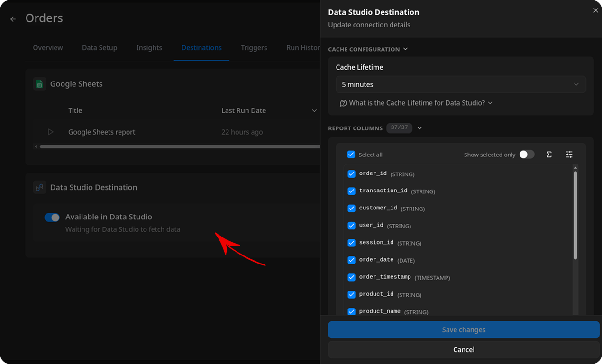Open the column settings sliders icon
This screenshot has height=364, width=602.
[569, 155]
